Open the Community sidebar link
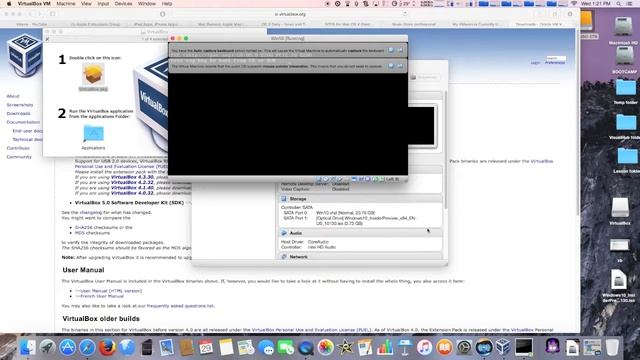Viewport: 640px width, 360px height. (19, 157)
